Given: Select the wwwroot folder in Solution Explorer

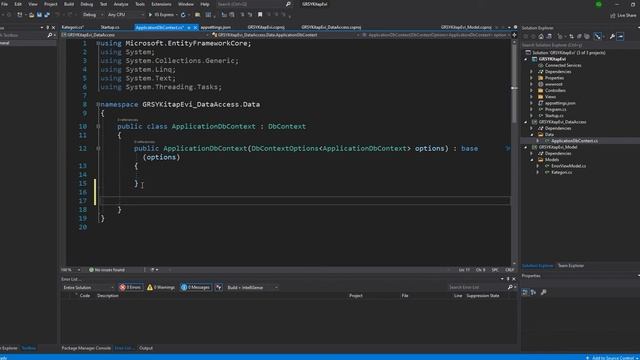Looking at the screenshot, I should click(x=553, y=84).
